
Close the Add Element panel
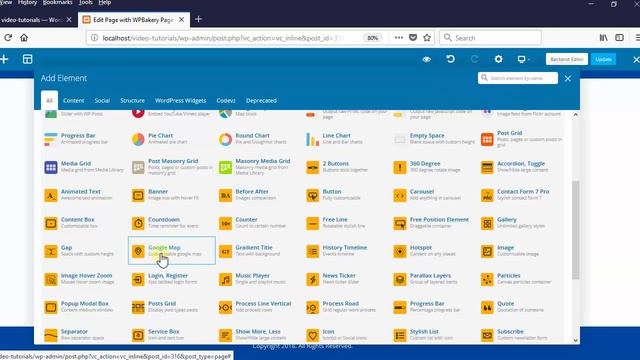pos(568,78)
